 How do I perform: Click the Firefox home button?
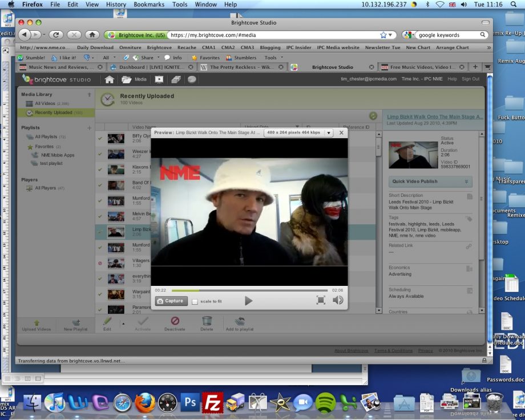(x=92, y=34)
